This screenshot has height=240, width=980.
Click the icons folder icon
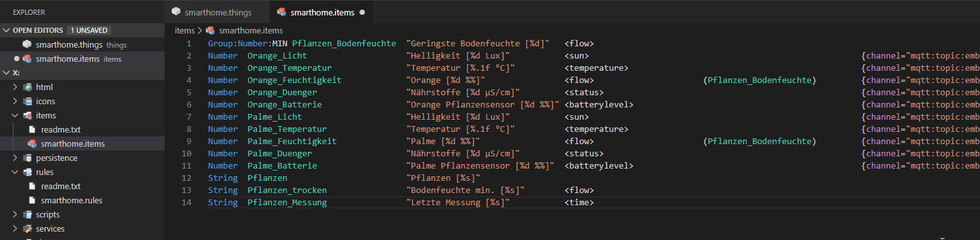28,101
